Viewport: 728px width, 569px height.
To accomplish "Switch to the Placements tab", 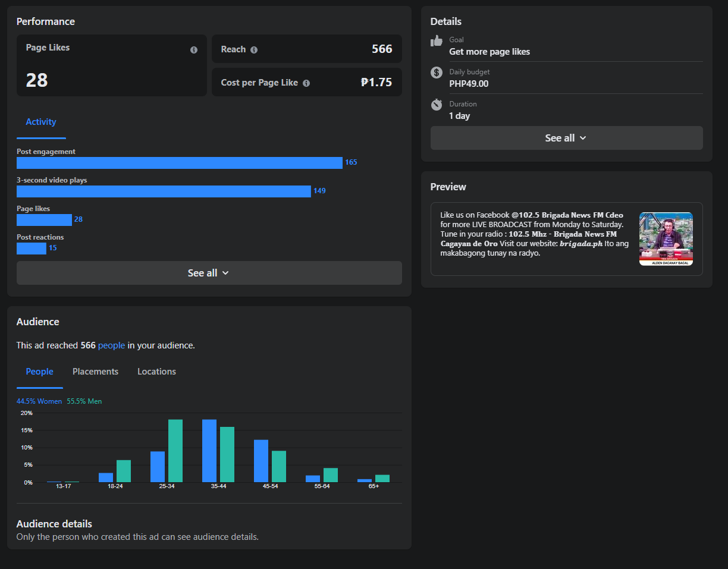I will (95, 372).
